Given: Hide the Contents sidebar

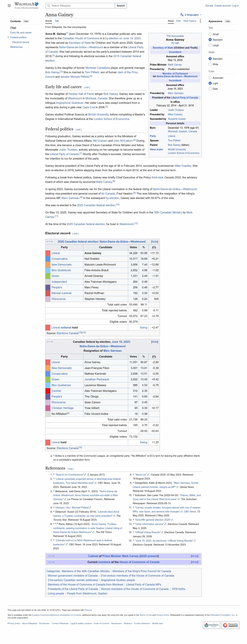Looking at the screenshot, I should tap(26, 21).
